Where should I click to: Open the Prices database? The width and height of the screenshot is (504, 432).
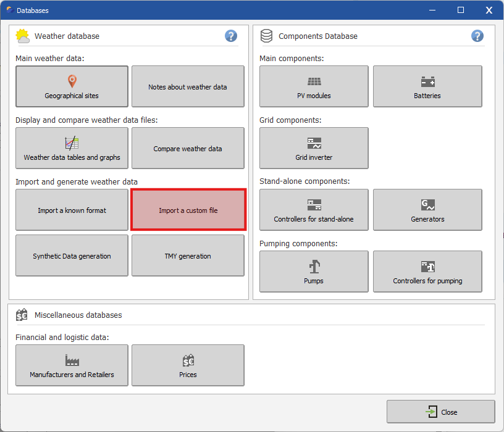tap(188, 365)
